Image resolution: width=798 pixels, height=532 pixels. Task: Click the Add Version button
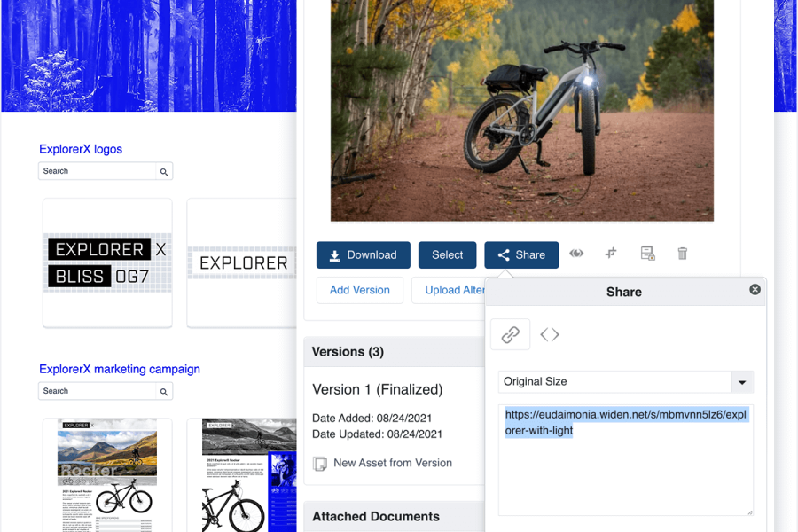click(359, 290)
